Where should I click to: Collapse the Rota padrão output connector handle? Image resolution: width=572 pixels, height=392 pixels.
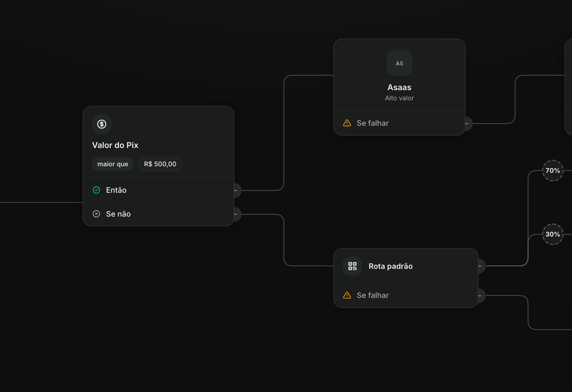[x=482, y=266]
